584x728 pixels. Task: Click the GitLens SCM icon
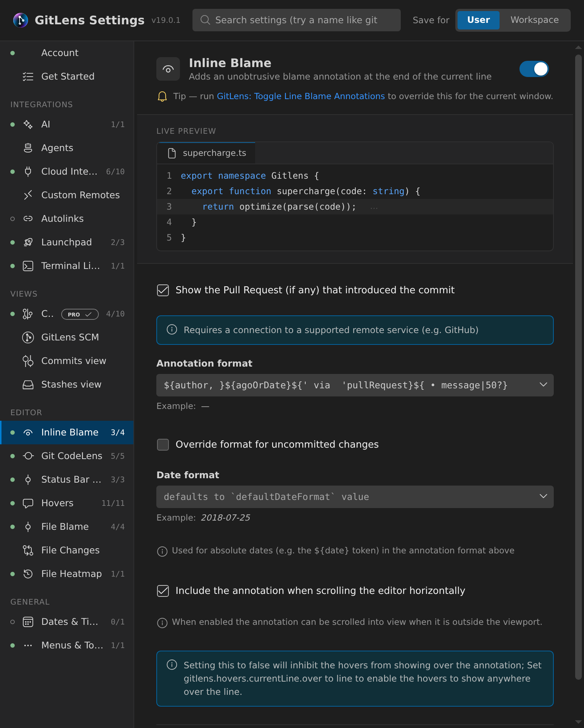coord(28,337)
